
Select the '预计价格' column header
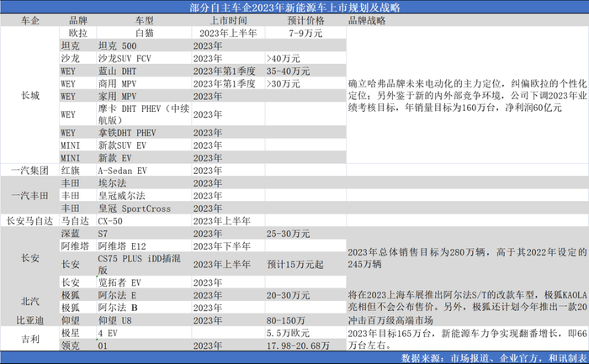click(x=305, y=20)
